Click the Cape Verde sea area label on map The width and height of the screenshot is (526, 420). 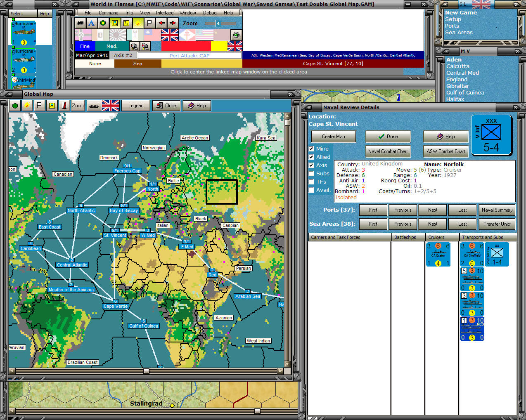tap(116, 306)
